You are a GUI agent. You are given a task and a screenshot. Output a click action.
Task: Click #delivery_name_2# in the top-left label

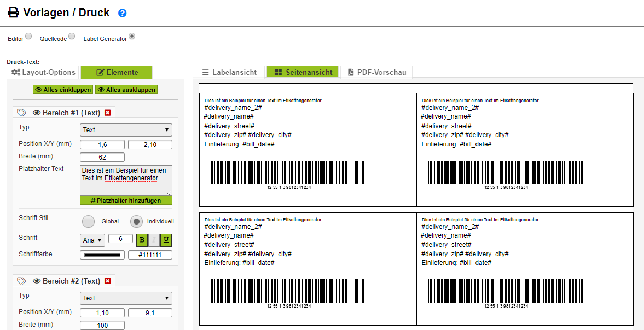[233, 108]
